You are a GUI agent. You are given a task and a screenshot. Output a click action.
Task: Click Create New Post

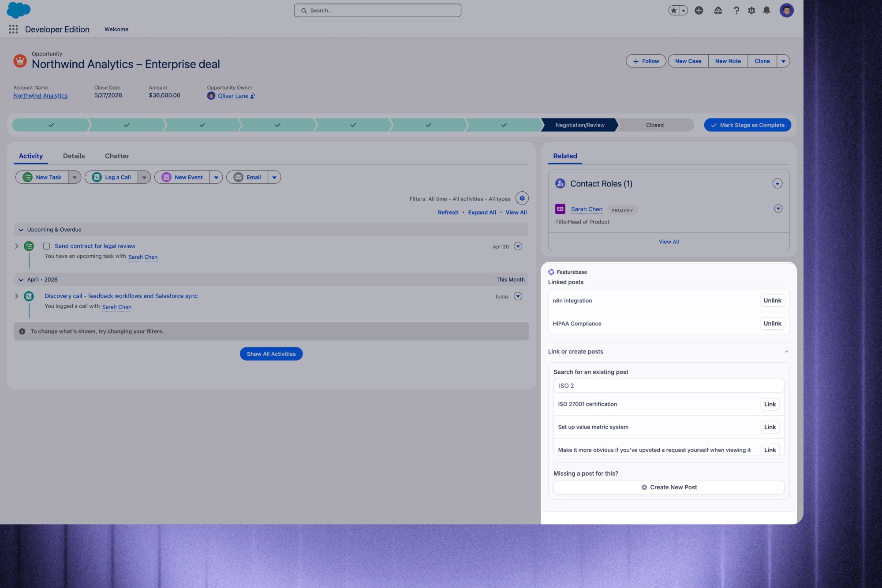[669, 488]
